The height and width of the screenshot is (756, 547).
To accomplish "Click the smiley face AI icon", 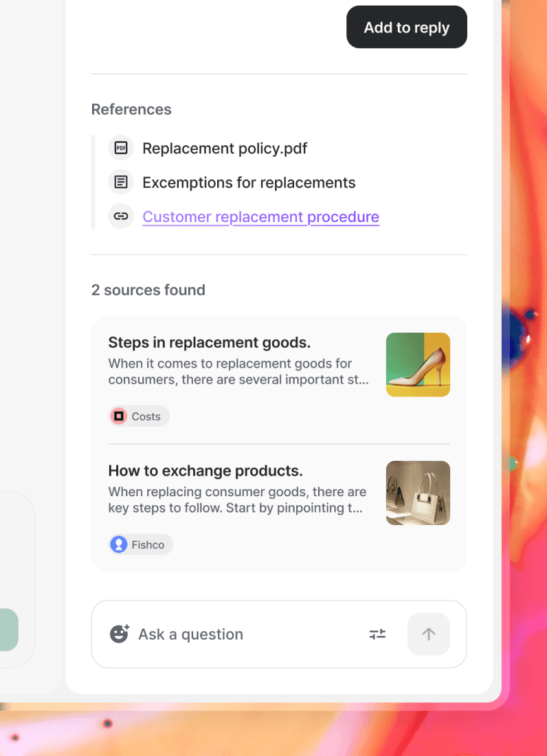I will pos(120,634).
